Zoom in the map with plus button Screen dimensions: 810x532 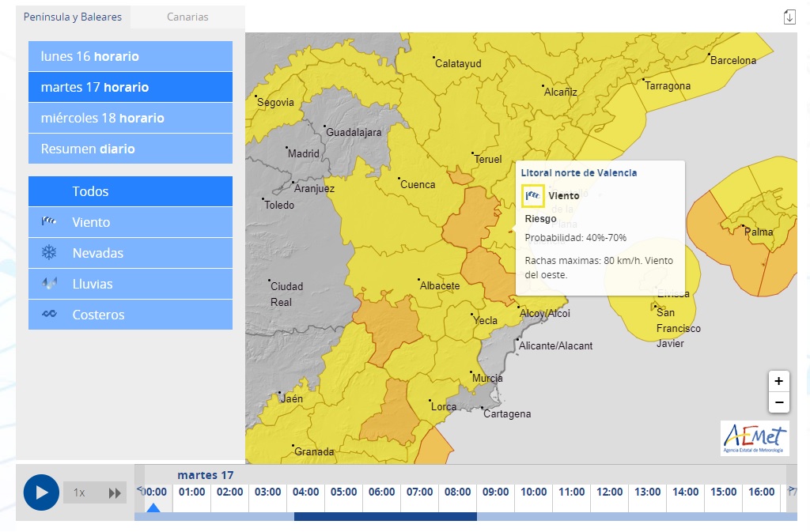[778, 381]
